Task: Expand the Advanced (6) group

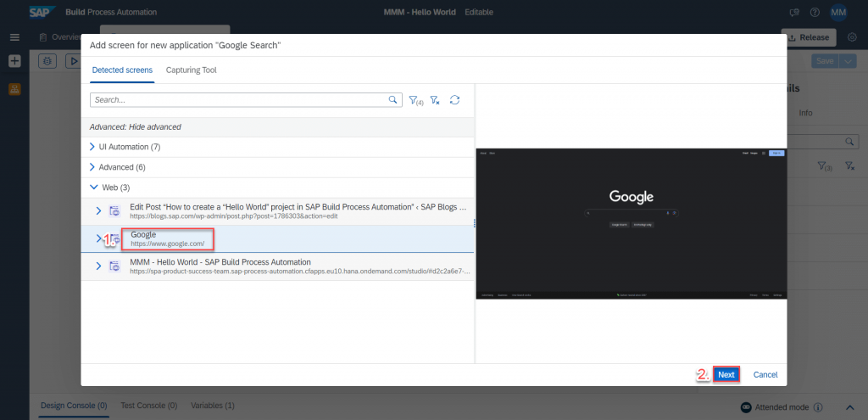Action: [92, 167]
